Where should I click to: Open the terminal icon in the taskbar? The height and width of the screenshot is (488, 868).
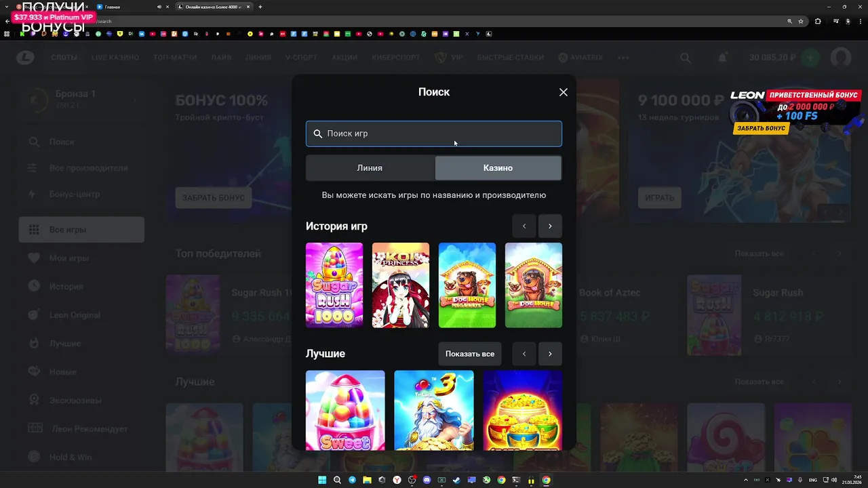tap(516, 481)
